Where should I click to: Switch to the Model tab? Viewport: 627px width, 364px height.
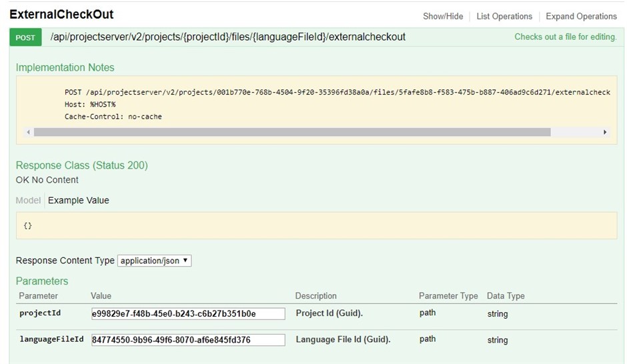point(28,200)
